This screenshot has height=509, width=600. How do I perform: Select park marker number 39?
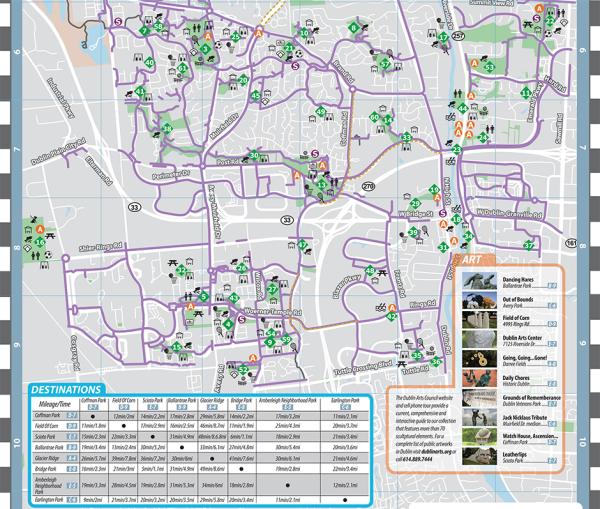click(x=413, y=232)
